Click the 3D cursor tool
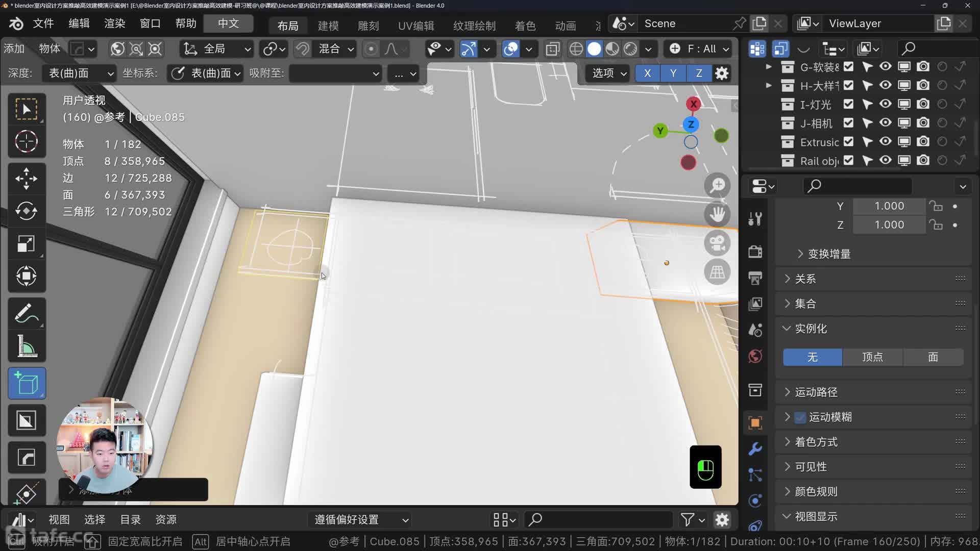The width and height of the screenshot is (980, 551). click(x=26, y=141)
